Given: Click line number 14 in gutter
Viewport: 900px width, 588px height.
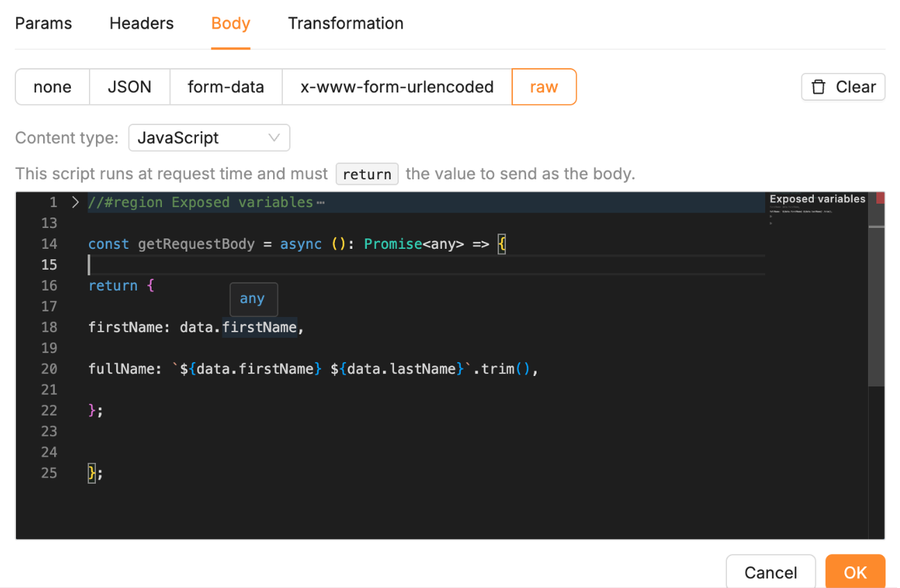Looking at the screenshot, I should [x=49, y=244].
